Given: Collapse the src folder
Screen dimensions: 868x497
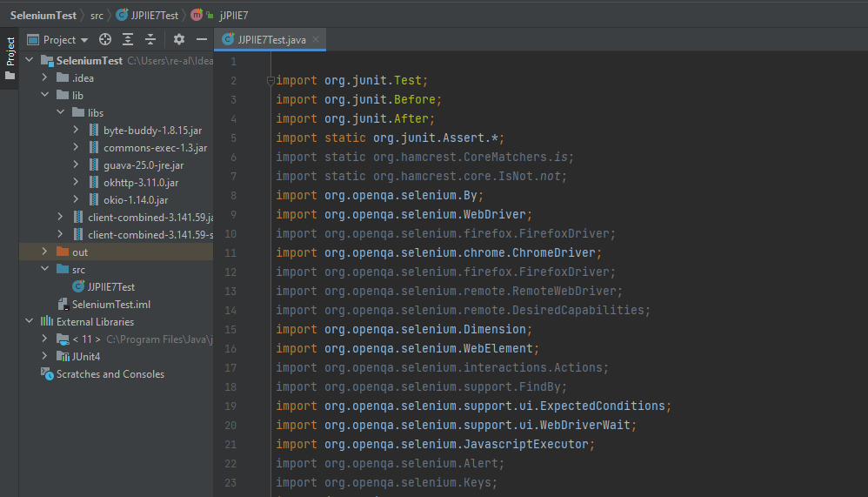Looking at the screenshot, I should tap(45, 269).
